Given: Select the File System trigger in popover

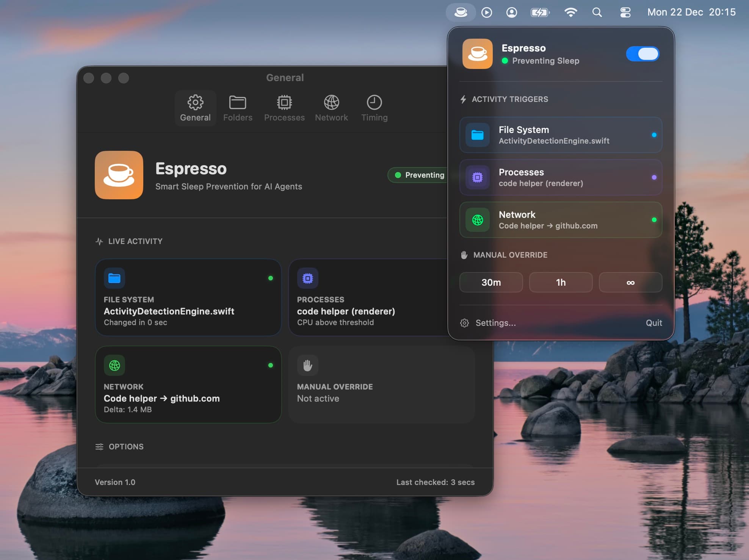Looking at the screenshot, I should click(561, 135).
